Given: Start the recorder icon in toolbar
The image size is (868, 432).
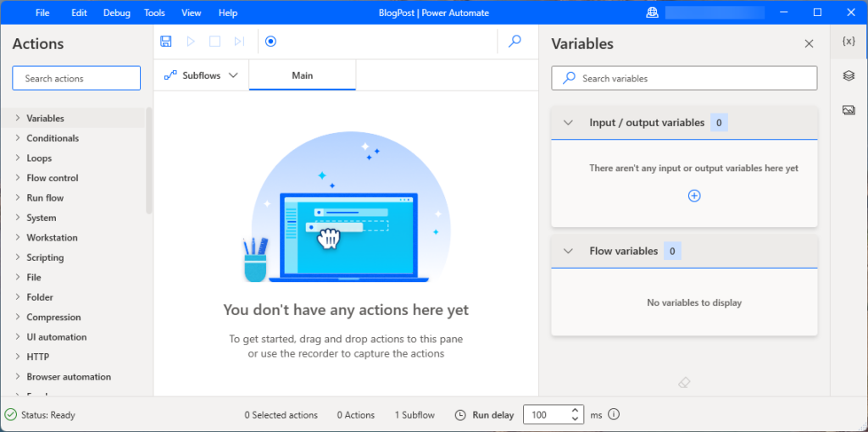Looking at the screenshot, I should [x=270, y=42].
